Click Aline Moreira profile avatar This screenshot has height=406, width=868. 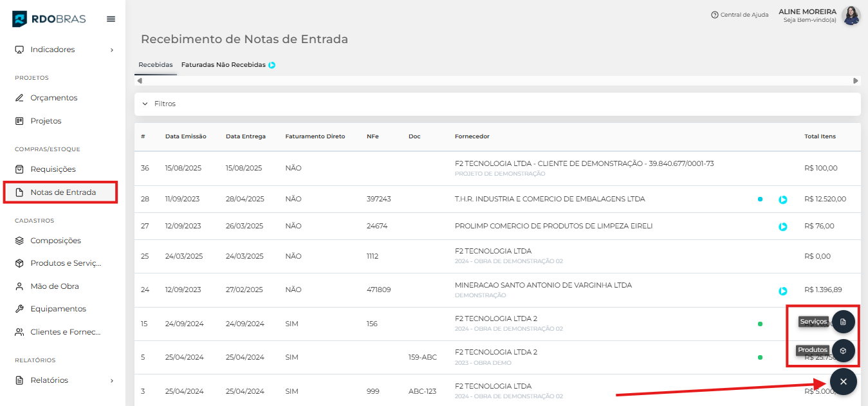[x=851, y=15]
